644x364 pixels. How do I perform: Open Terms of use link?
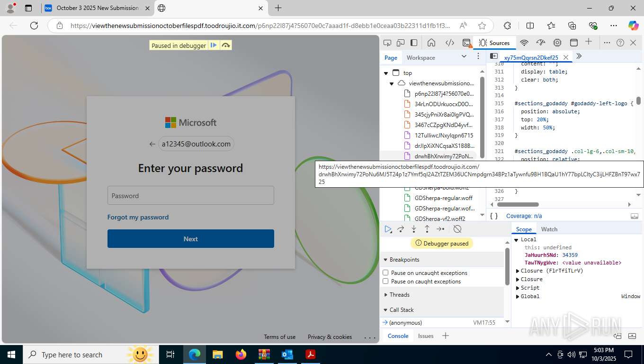tap(279, 337)
